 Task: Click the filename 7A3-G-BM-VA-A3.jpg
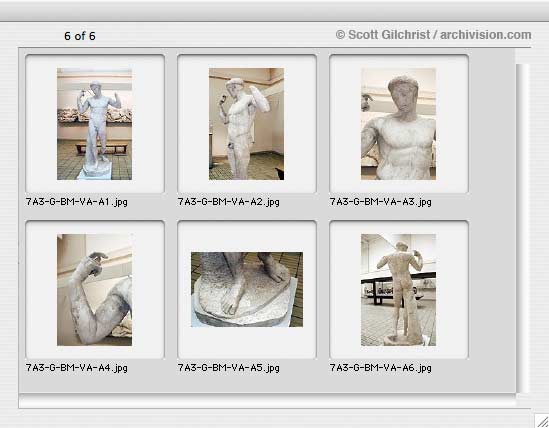381,202
